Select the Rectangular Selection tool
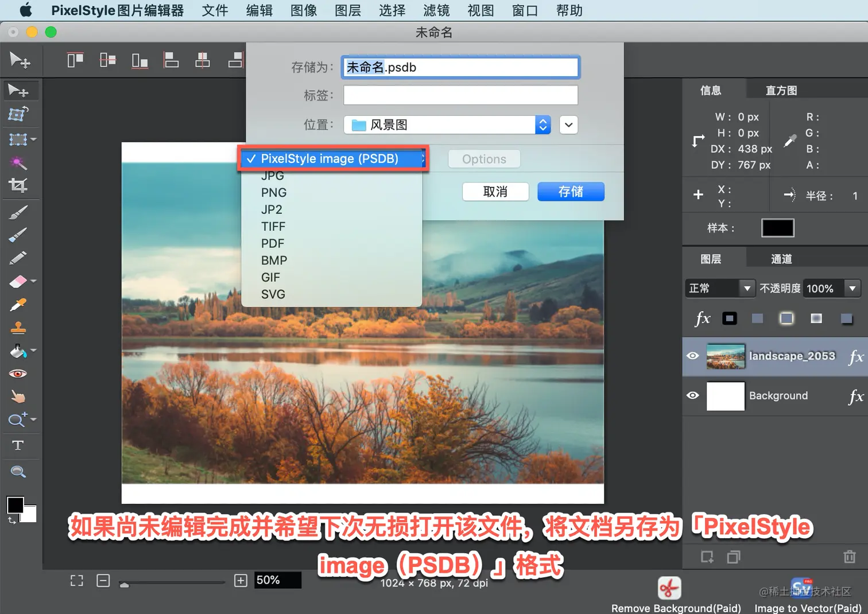The image size is (868, 614). coord(18,139)
